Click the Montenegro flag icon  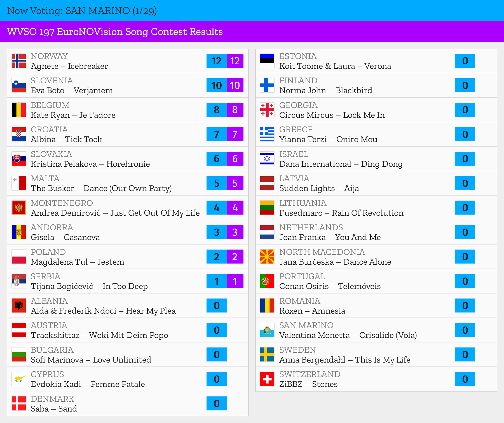click(x=19, y=208)
